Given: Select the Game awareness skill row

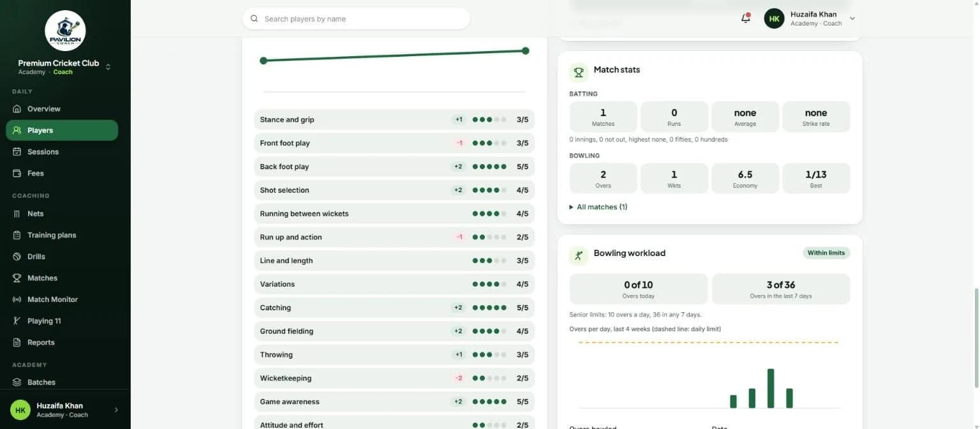Looking at the screenshot, I should coord(394,402).
